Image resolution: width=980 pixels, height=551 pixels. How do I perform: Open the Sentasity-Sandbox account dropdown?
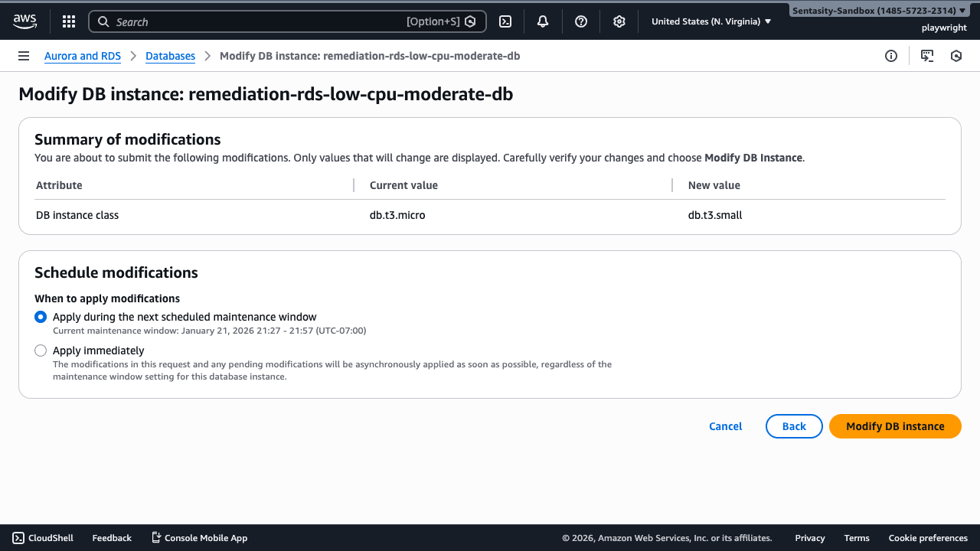coord(878,10)
